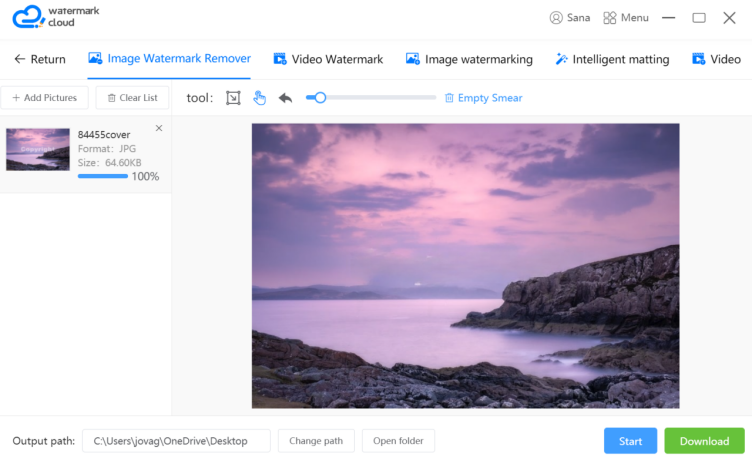Screen dimensions: 753x461
Task: Click the output path field
Action: tap(176, 441)
